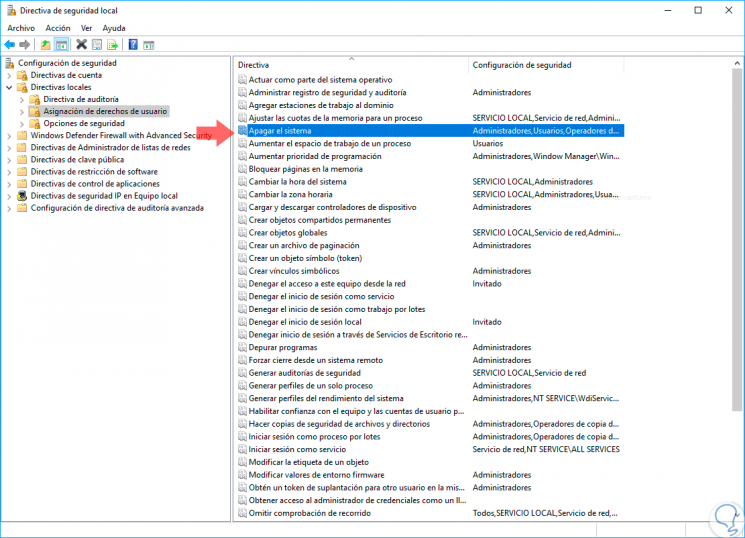Click the Forward arrow toolbar icon
Screen dimensions: 745x538
(x=24, y=45)
